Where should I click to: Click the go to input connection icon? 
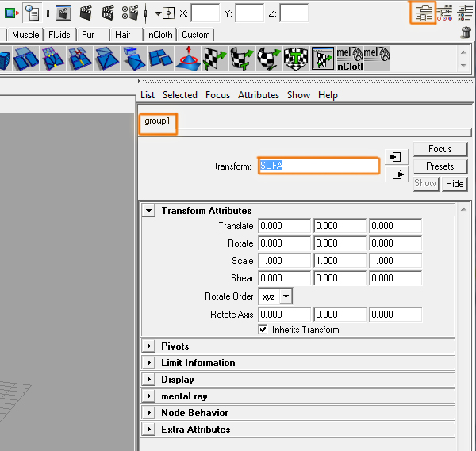[x=395, y=157]
